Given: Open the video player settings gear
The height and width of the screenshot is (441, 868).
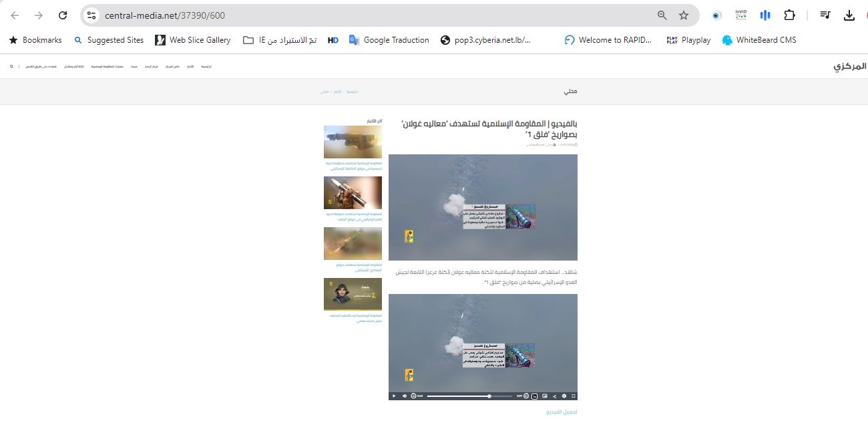Looking at the screenshot, I should 564,396.
